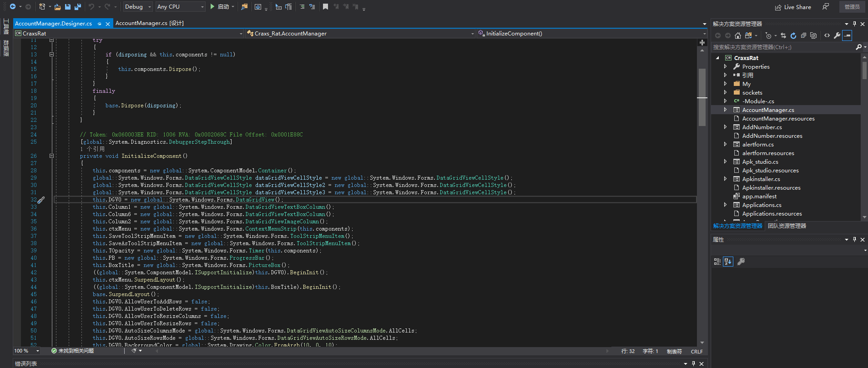This screenshot has width=868, height=368.
Task: Switch to AccountManager.cs [设计] tab
Action: click(150, 23)
